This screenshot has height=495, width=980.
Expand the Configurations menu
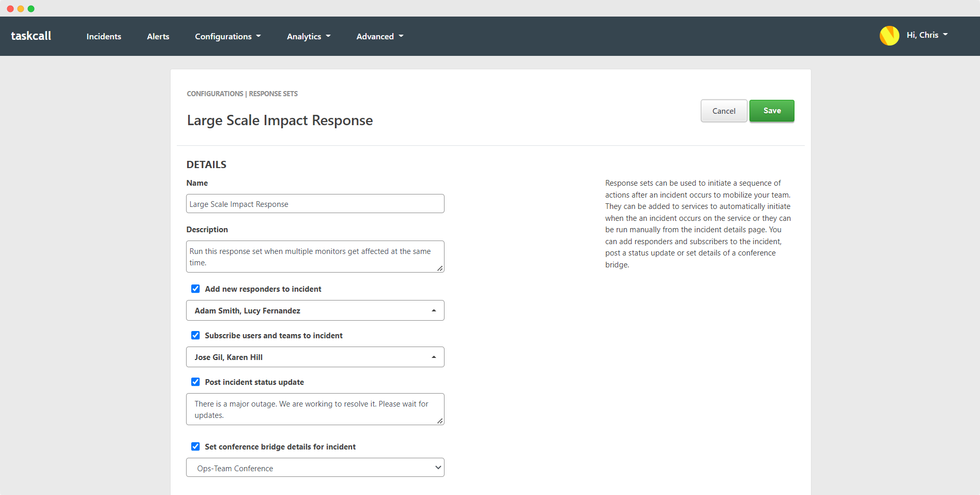(x=228, y=36)
